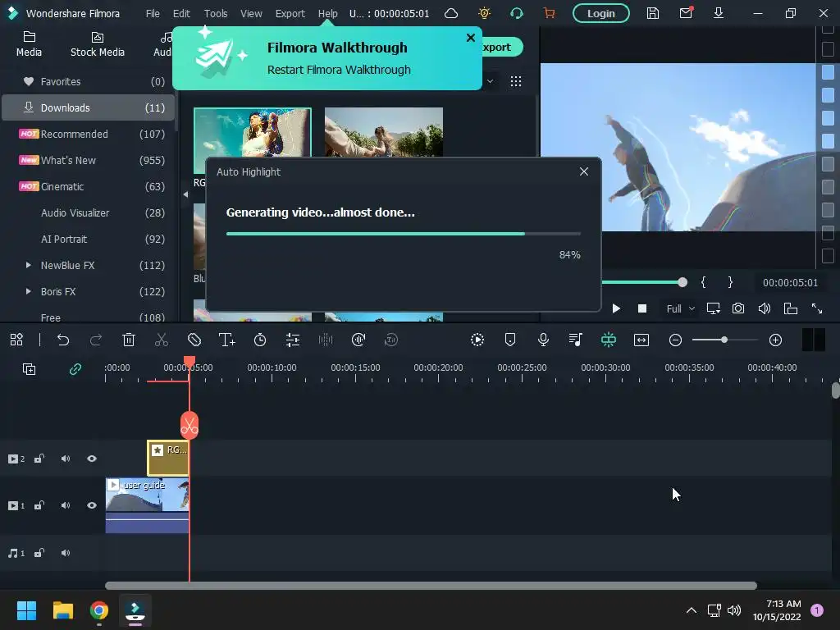840x630 pixels.
Task: Click the monitor display settings icon
Action: click(x=713, y=308)
